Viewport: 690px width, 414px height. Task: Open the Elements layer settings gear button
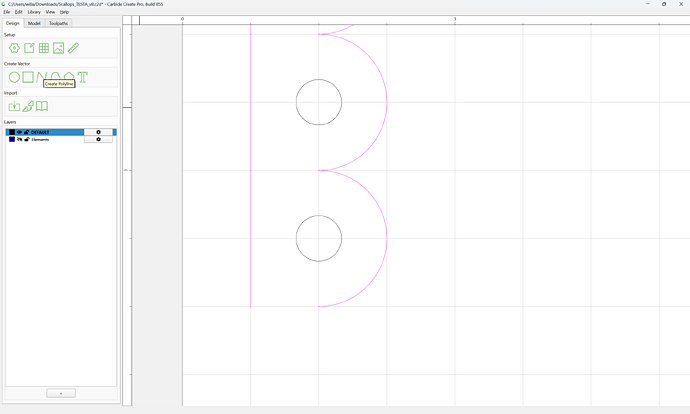pyautogui.click(x=98, y=139)
